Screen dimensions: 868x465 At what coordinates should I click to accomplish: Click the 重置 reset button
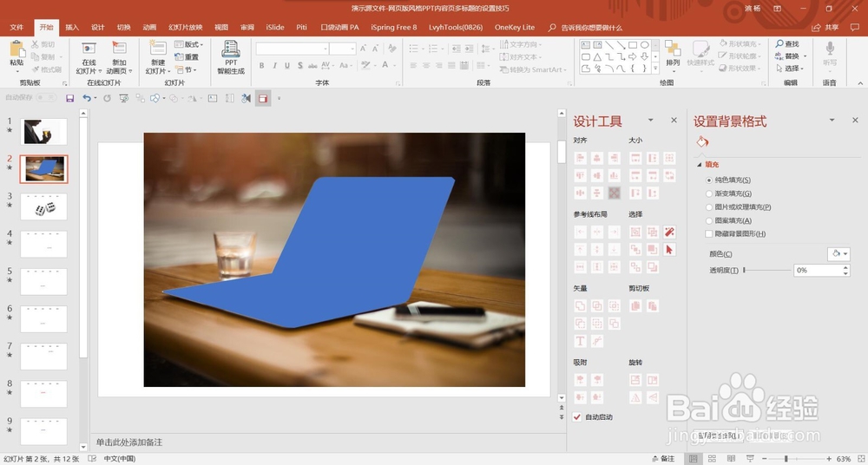tap(187, 57)
